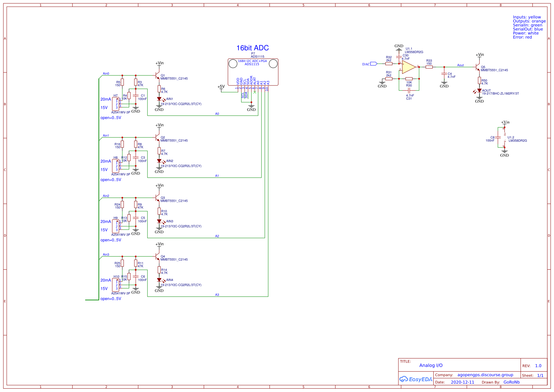Select the Aout net label wire
The height and width of the screenshot is (392, 554).
point(460,65)
